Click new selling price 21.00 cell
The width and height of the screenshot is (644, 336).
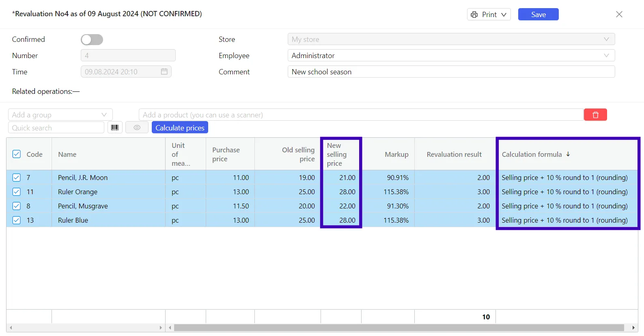[341, 178]
